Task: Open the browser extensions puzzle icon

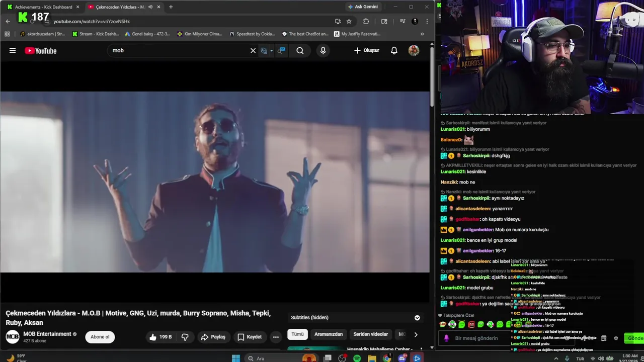Action: coord(366,21)
